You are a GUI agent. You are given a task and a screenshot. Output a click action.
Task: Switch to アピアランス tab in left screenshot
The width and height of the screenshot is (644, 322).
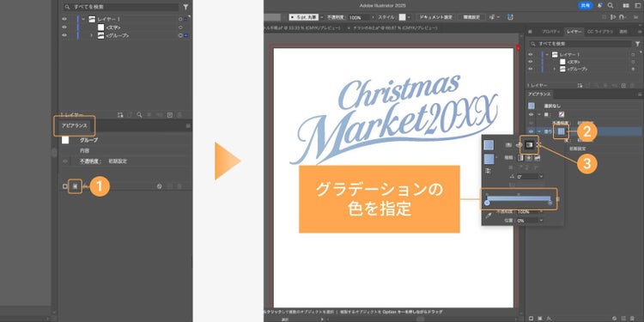75,125
